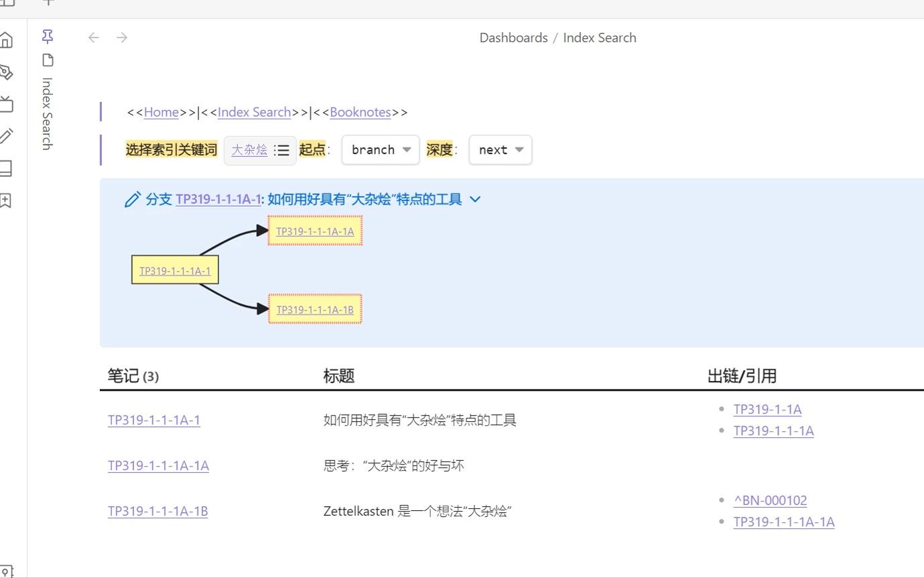Click the 深度 highlighted label
The image size is (924, 578).
tap(440, 150)
